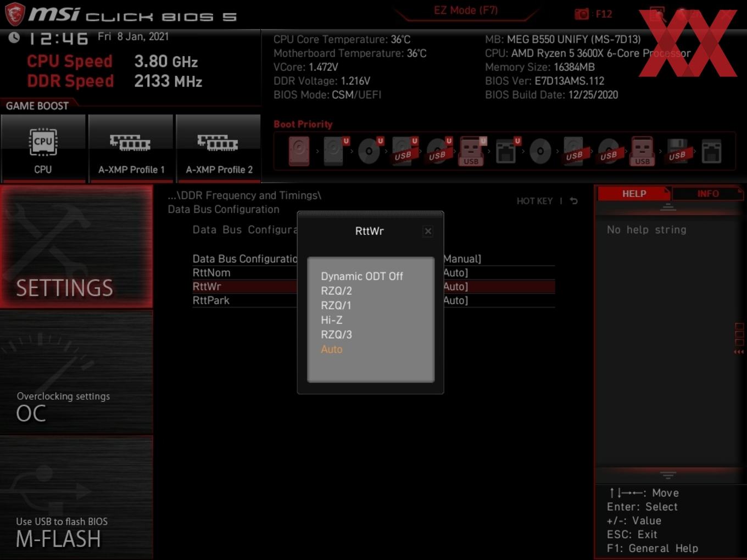The width and height of the screenshot is (747, 560).
Task: Click the DDR Frequency and Timings breadcrumb path
Action: pyautogui.click(x=244, y=195)
